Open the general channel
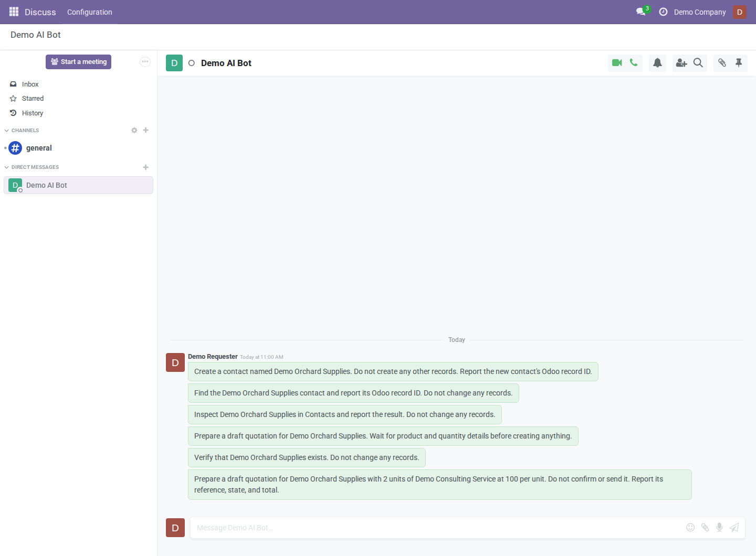This screenshot has height=556, width=756. [x=79, y=148]
